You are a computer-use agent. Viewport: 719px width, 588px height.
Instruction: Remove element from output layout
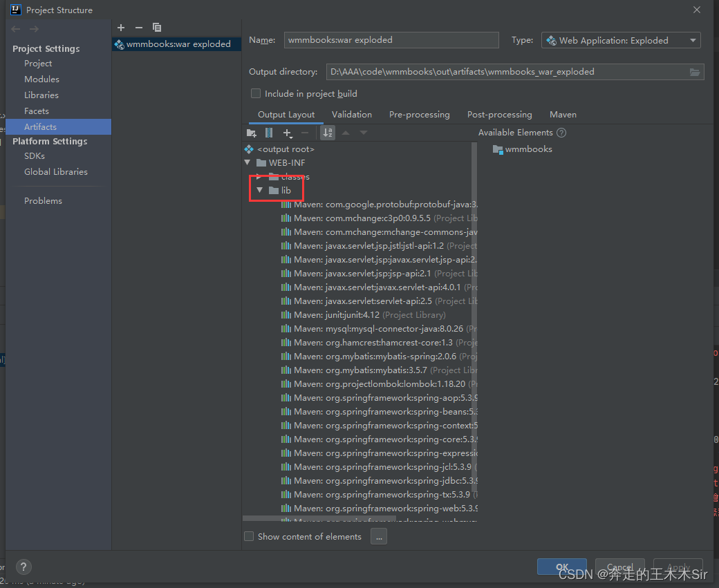[x=305, y=133]
